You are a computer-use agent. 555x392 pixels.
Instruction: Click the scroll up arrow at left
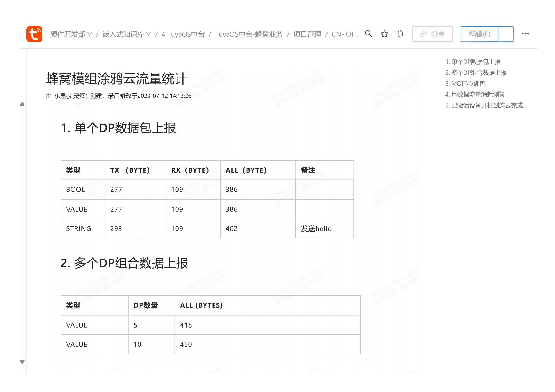(x=22, y=104)
